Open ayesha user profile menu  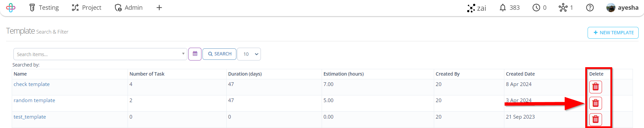click(623, 7)
